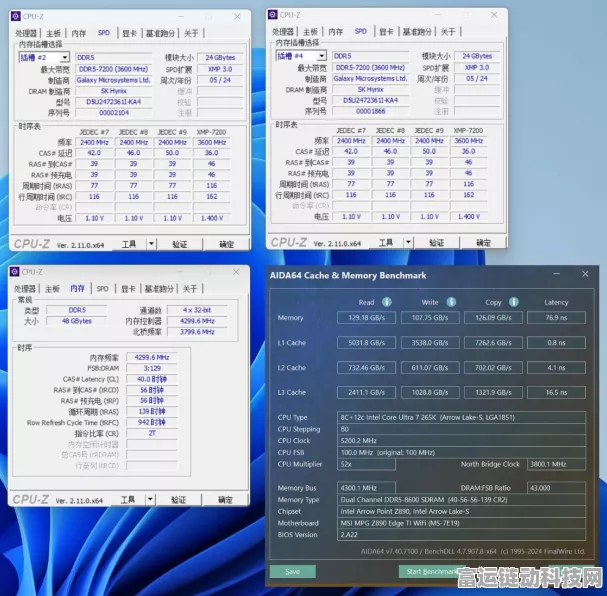This screenshot has height=596, width=607.
Task: Select 内存 tab in bottom CPU-Z window
Action: point(77,288)
